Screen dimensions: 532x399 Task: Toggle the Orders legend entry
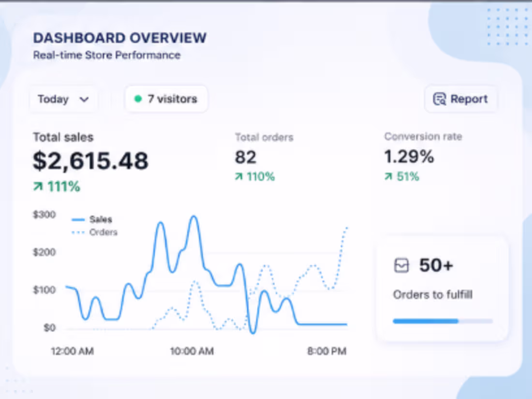pyautogui.click(x=95, y=232)
